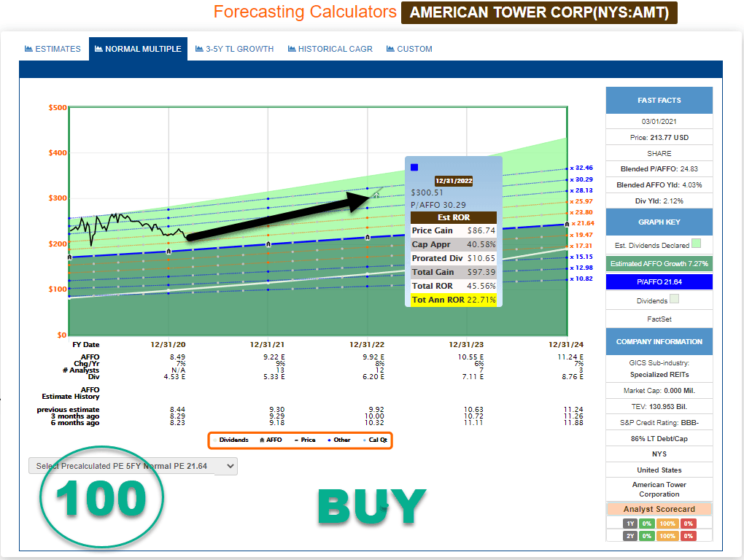Click the 'Cap Appr 40.58%' tooltip row
This screenshot has width=744, height=560.
454,244
